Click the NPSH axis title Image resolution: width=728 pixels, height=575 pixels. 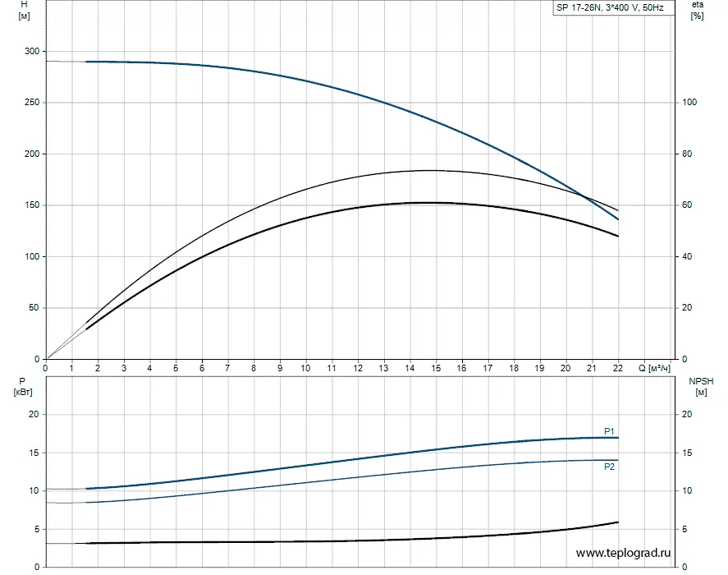click(x=698, y=381)
